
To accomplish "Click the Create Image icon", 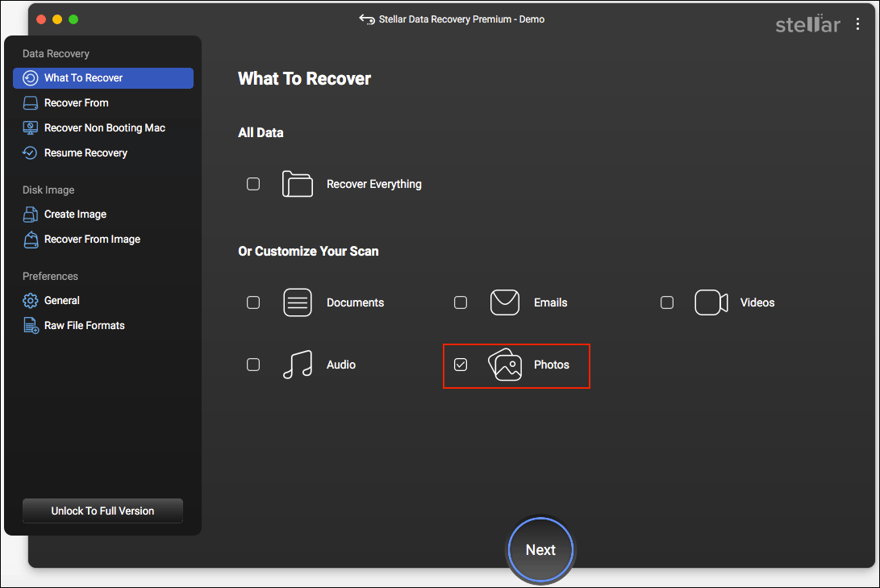I will click(x=31, y=215).
